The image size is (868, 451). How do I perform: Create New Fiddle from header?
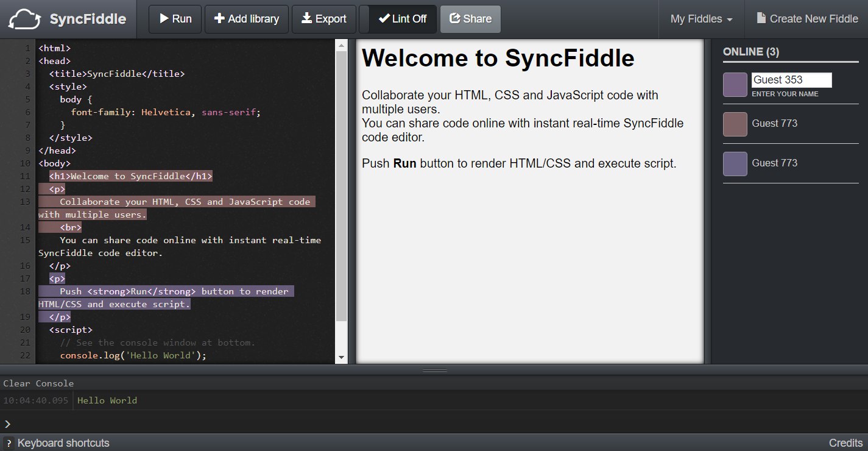(x=807, y=19)
